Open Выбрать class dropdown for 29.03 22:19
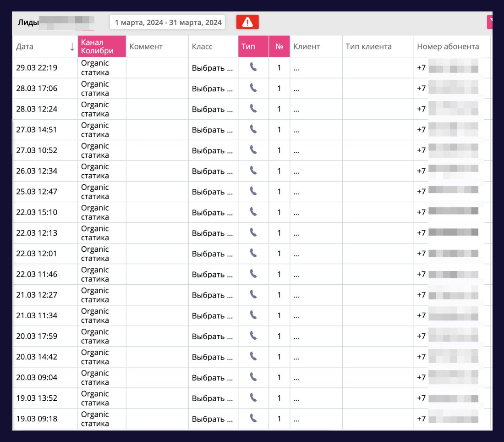 click(212, 68)
